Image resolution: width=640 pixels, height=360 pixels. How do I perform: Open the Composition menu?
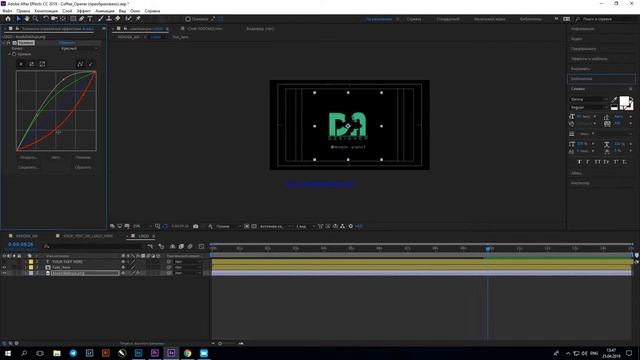46,11
